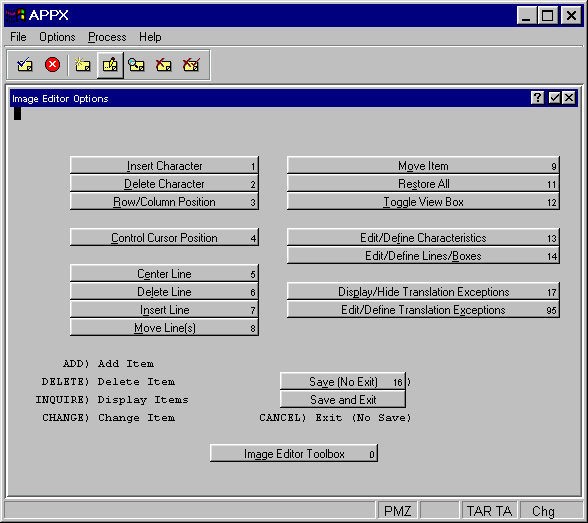Click the Edit/Define Lines/Boxes button
The image size is (588, 523).
click(x=423, y=255)
